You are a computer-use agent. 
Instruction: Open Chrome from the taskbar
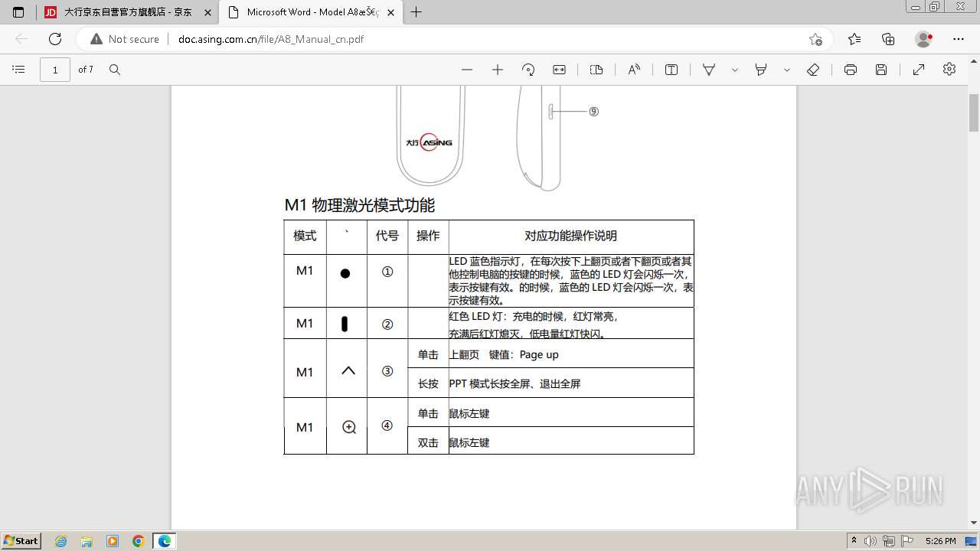pos(139,541)
